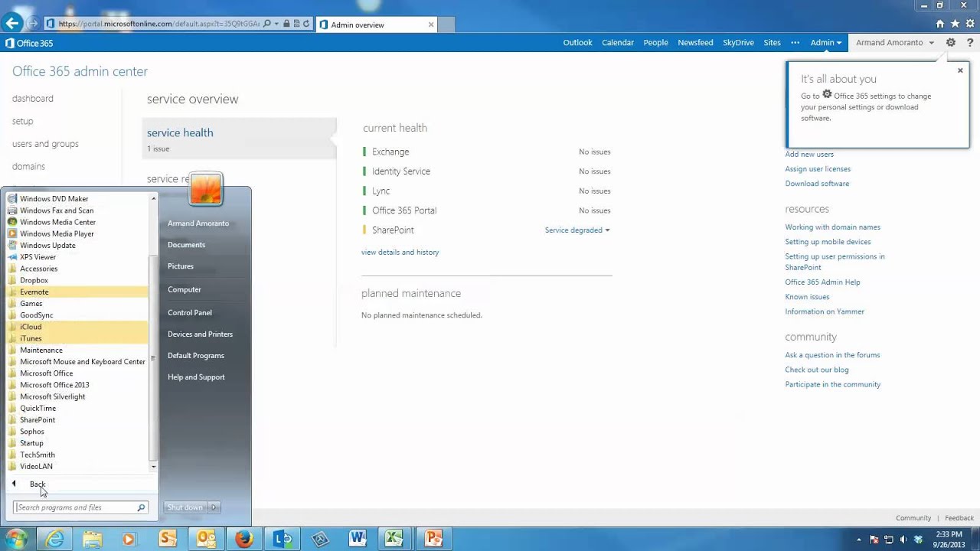Open the Shut down options arrow
Image resolution: width=980 pixels, height=551 pixels.
point(214,507)
